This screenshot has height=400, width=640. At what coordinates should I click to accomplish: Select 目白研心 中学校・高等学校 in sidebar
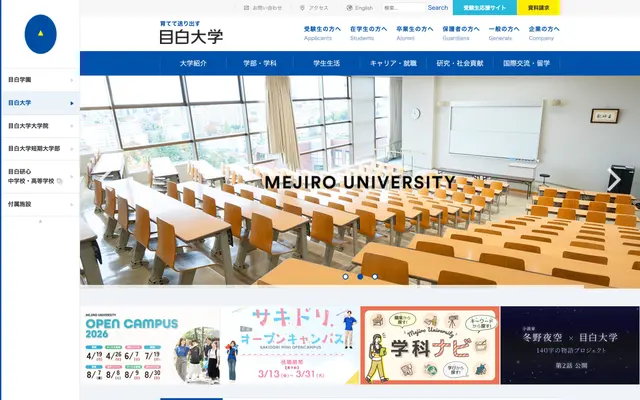pyautogui.click(x=41, y=176)
